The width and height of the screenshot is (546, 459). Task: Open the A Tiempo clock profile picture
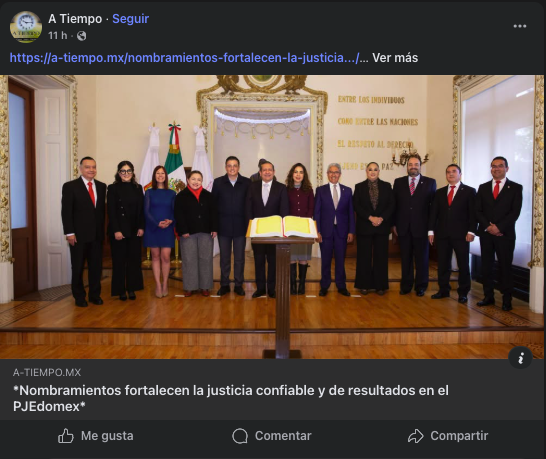tap(26, 27)
